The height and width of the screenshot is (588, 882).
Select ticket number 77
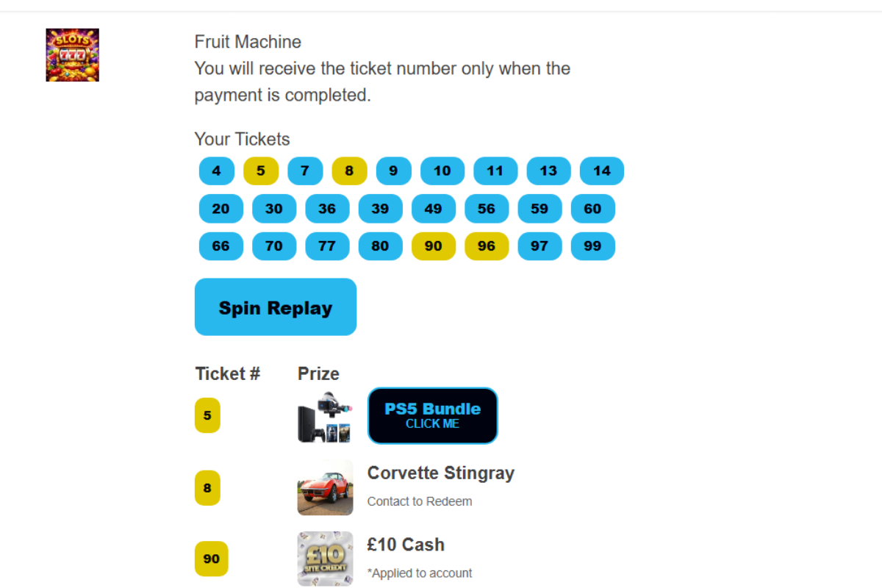click(327, 246)
